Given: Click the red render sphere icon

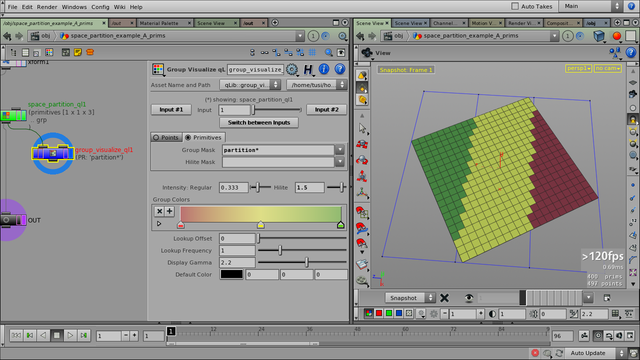Looking at the screenshot, I should click(617, 36).
